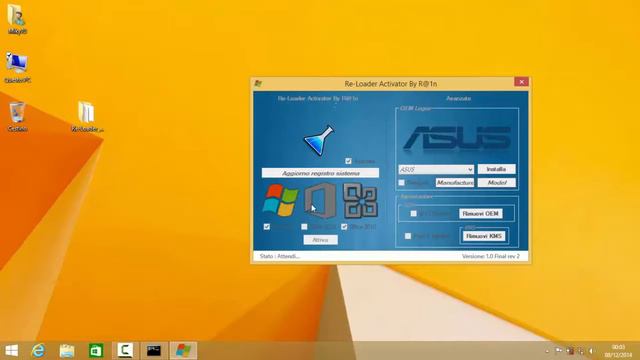Select the This PC desktop icon
The width and height of the screenshot is (640, 360).
[x=17, y=68]
